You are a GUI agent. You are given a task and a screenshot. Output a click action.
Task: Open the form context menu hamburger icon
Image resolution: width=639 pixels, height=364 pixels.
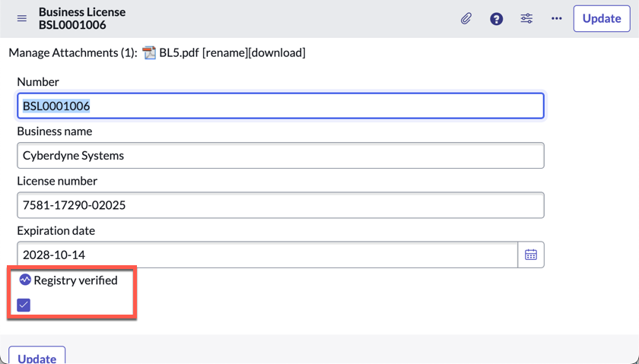(x=22, y=19)
